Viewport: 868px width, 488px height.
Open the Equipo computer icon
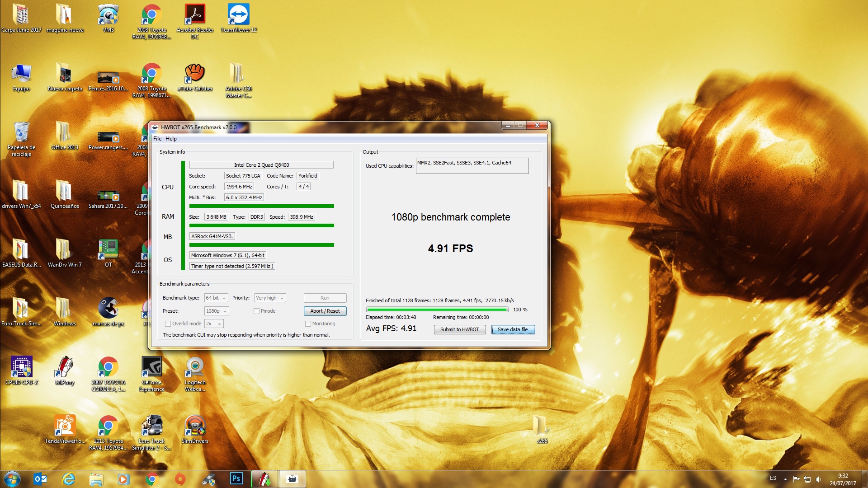pos(21,77)
